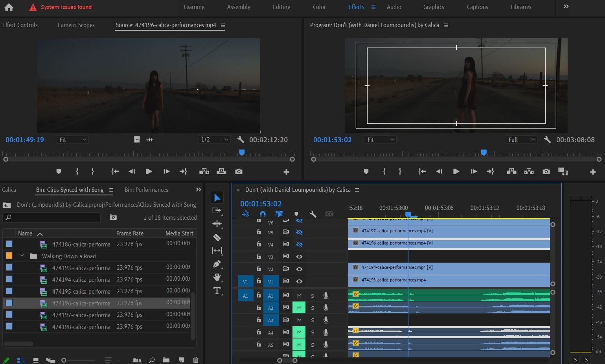Select the Pen tool in timeline tools
Viewport: 605px width, 364px height.
pos(217,264)
